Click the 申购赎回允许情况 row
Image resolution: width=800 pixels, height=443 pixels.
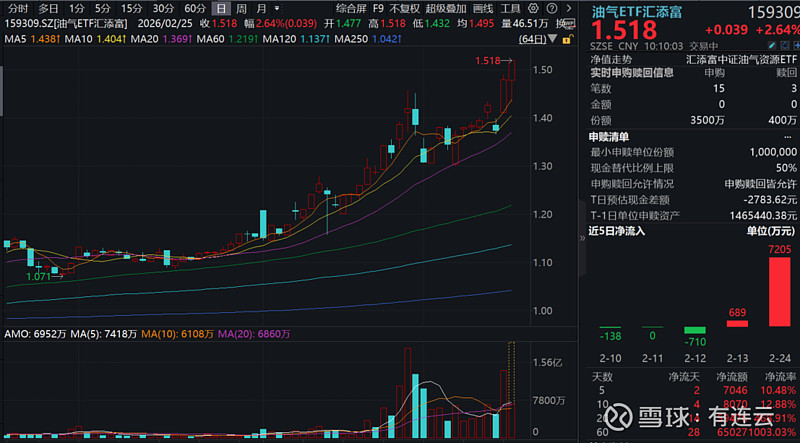point(694,184)
